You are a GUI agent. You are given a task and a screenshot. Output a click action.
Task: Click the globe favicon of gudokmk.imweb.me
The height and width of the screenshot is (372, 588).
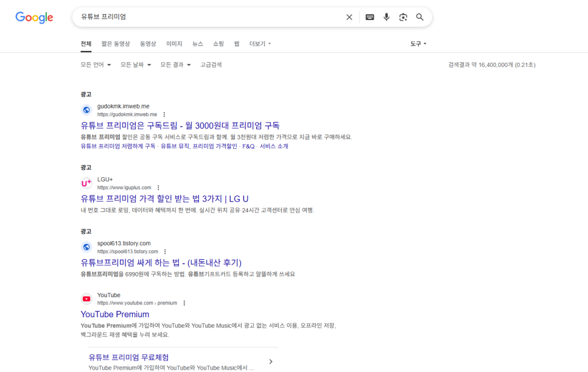pyautogui.click(x=86, y=110)
